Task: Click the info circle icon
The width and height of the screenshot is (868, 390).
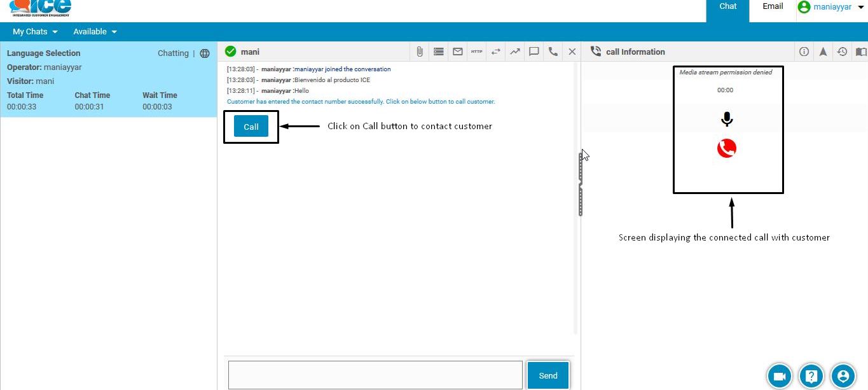Action: pos(804,52)
